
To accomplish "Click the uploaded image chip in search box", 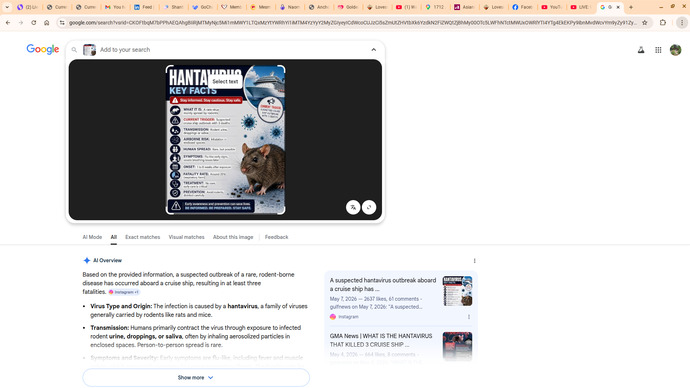I will coord(89,50).
